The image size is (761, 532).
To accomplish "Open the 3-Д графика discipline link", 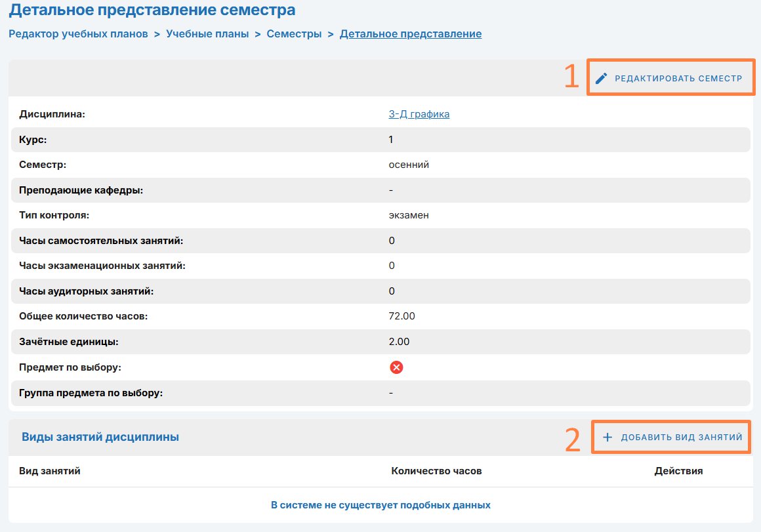I will (x=419, y=114).
